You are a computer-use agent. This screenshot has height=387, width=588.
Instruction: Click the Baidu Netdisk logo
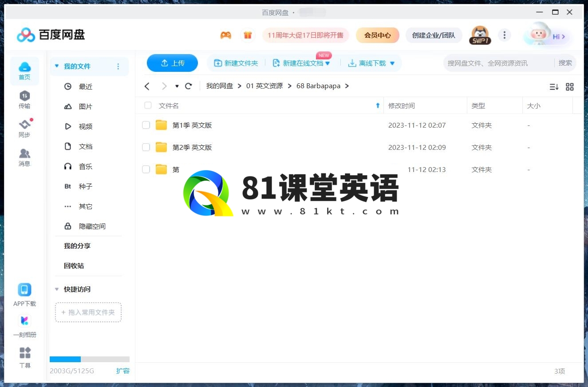pyautogui.click(x=51, y=35)
